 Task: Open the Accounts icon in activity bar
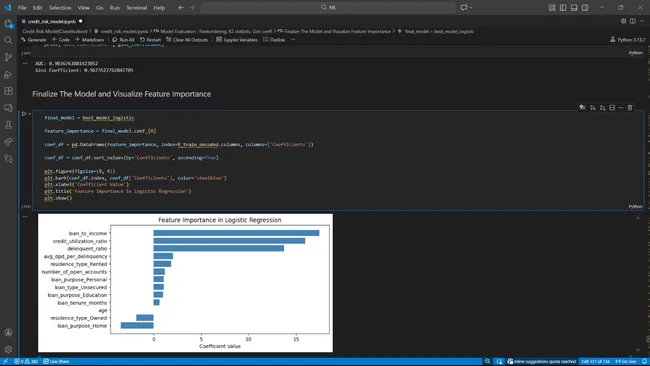[x=8, y=332]
